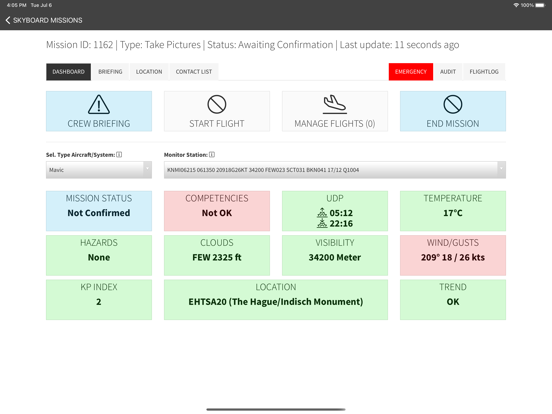Show info for Sel. Type Aircraft/System
The height and width of the screenshot is (414, 552).
pyautogui.click(x=119, y=155)
